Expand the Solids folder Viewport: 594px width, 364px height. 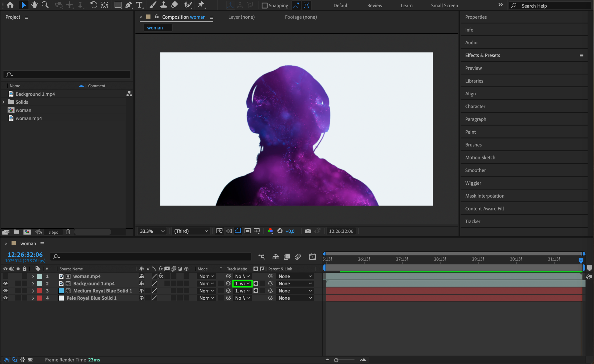click(3, 102)
